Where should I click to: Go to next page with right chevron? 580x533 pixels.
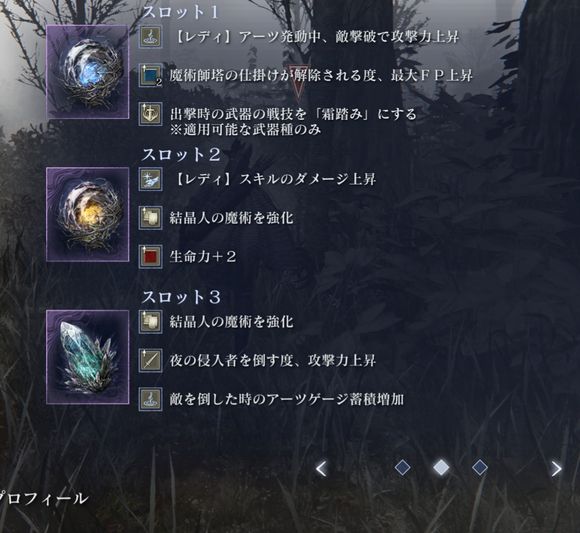point(556,469)
